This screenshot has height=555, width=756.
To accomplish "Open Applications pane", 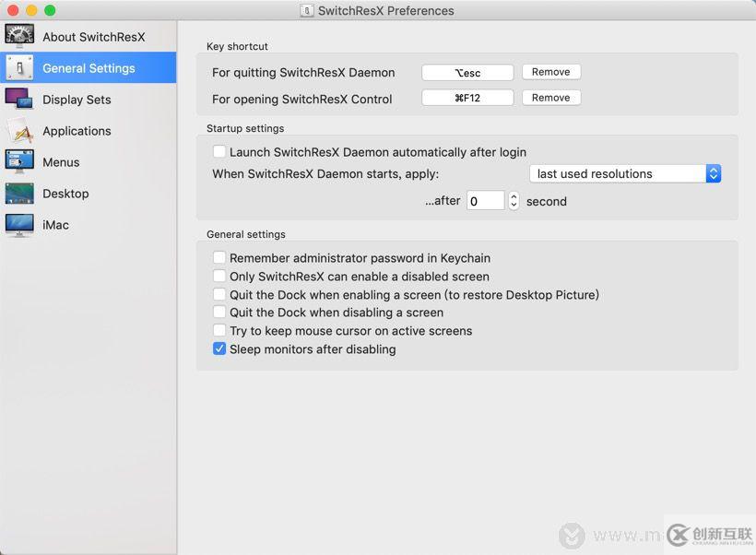I will [x=89, y=131].
